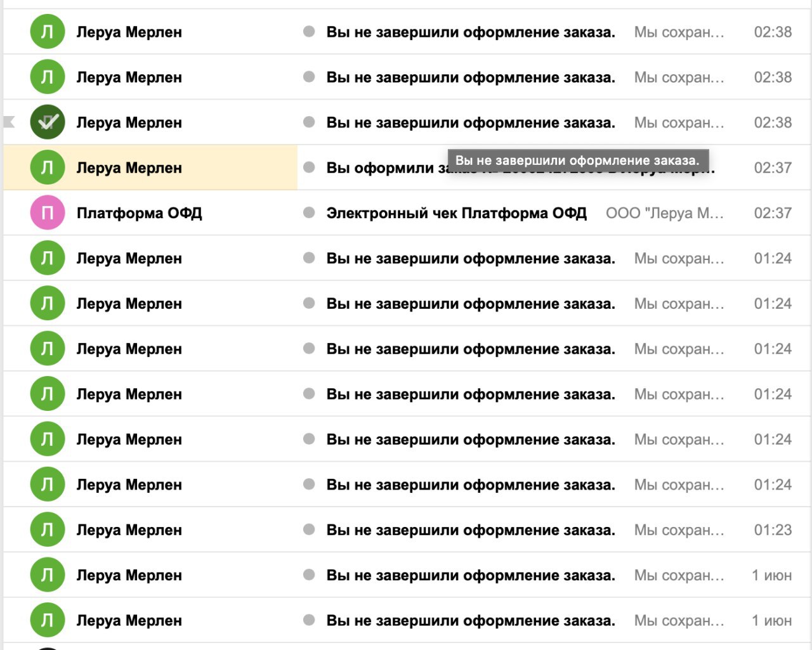Click the 'ООО "Леруа М…' preview text
812x650 pixels.
(665, 213)
